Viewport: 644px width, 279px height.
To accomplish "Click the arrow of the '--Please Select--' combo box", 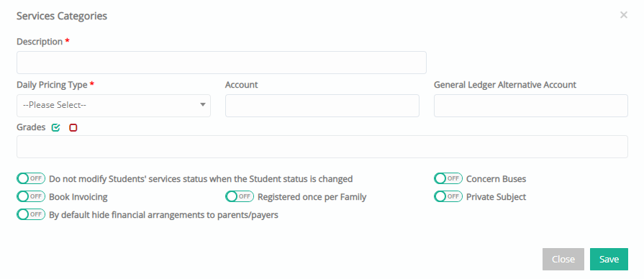I will coord(202,105).
